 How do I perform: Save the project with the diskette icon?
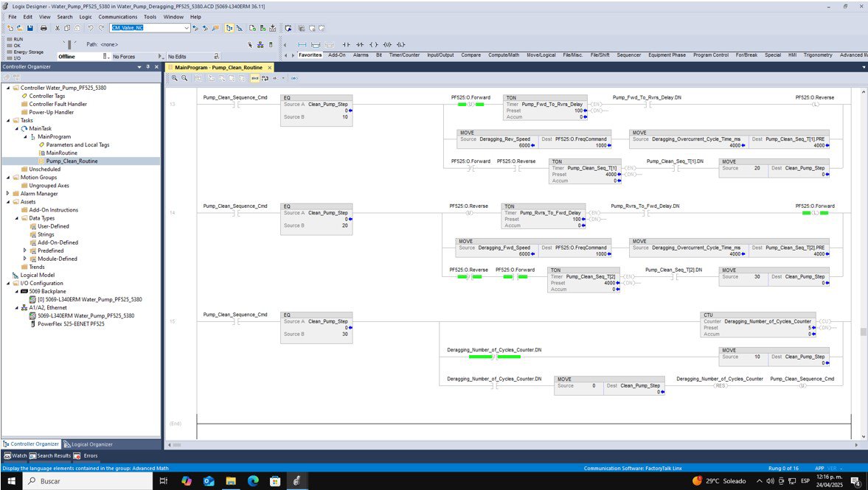point(30,28)
